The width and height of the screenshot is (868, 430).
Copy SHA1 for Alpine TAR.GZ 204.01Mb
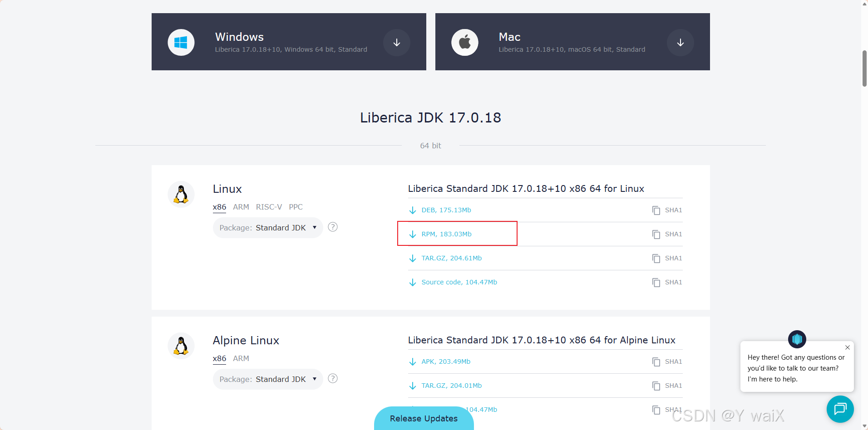point(667,386)
